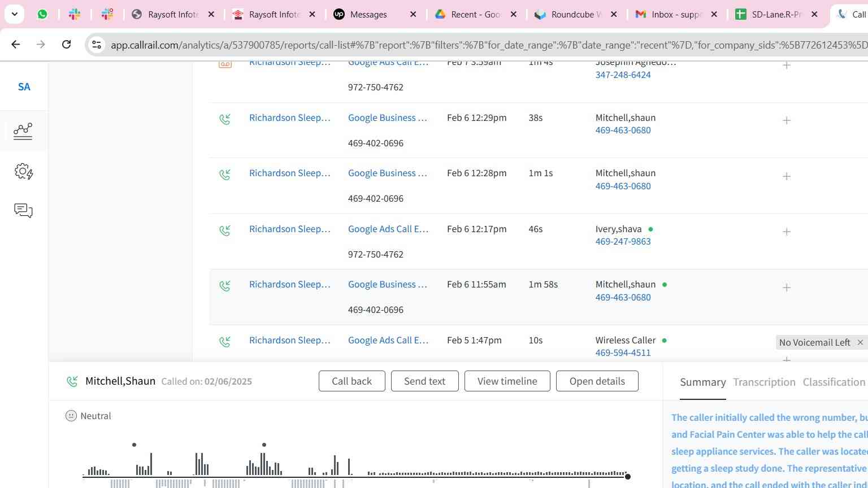The width and height of the screenshot is (868, 488).
Task: Close the Gmail Inbox tab
Action: tap(714, 14)
